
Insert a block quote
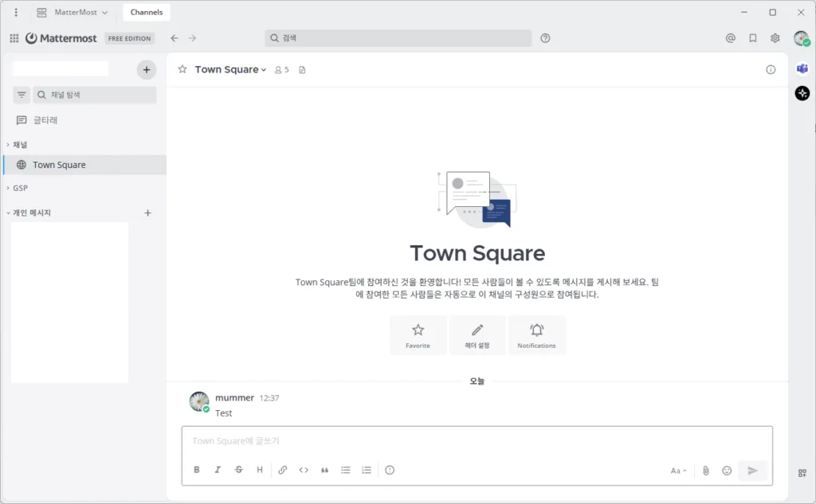click(x=324, y=470)
